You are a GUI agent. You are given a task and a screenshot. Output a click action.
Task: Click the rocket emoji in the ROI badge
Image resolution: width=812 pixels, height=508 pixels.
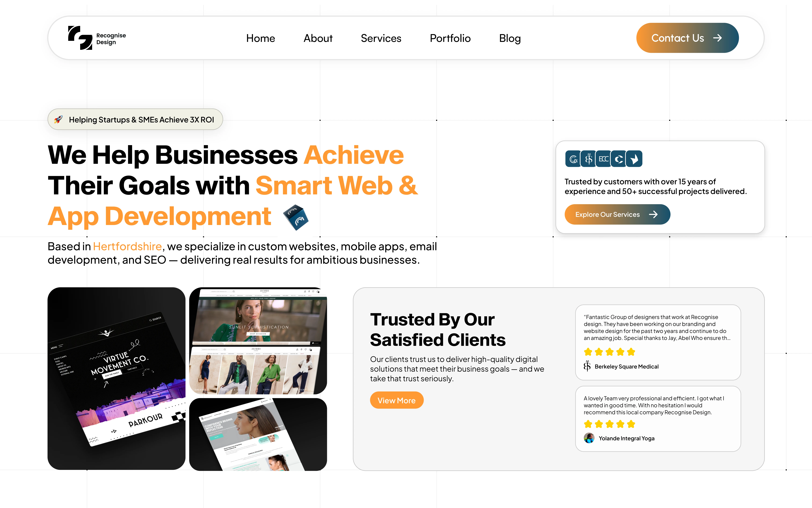(58, 120)
